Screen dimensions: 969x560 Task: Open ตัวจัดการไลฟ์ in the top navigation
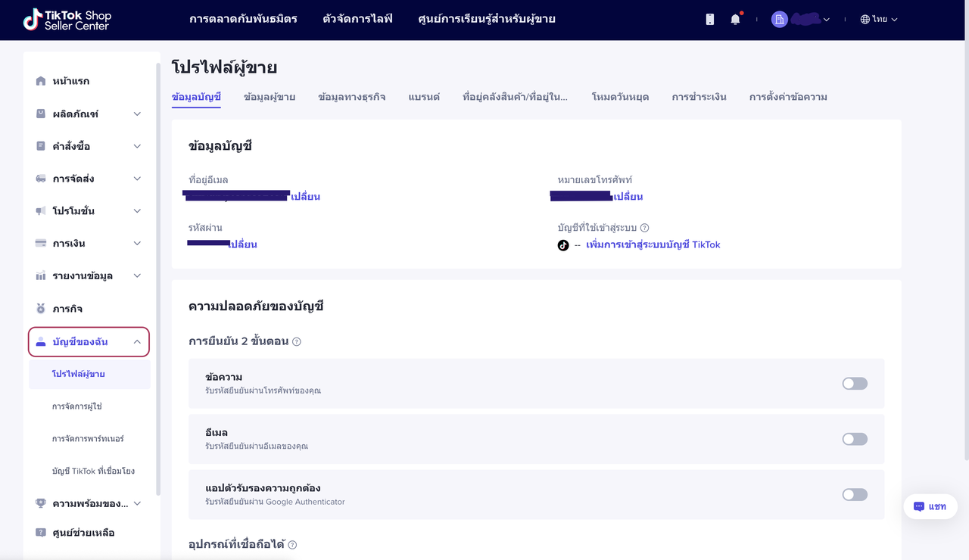point(357,19)
